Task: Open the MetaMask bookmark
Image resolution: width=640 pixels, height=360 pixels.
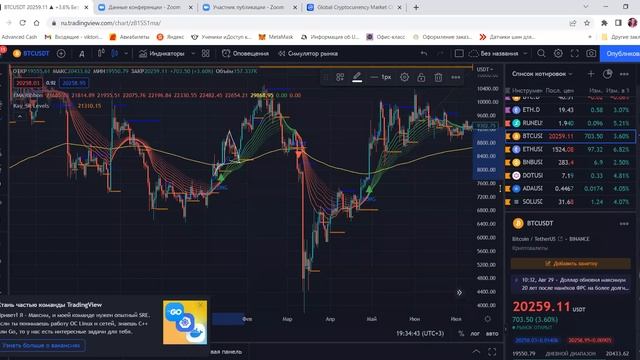Action: 276,37
